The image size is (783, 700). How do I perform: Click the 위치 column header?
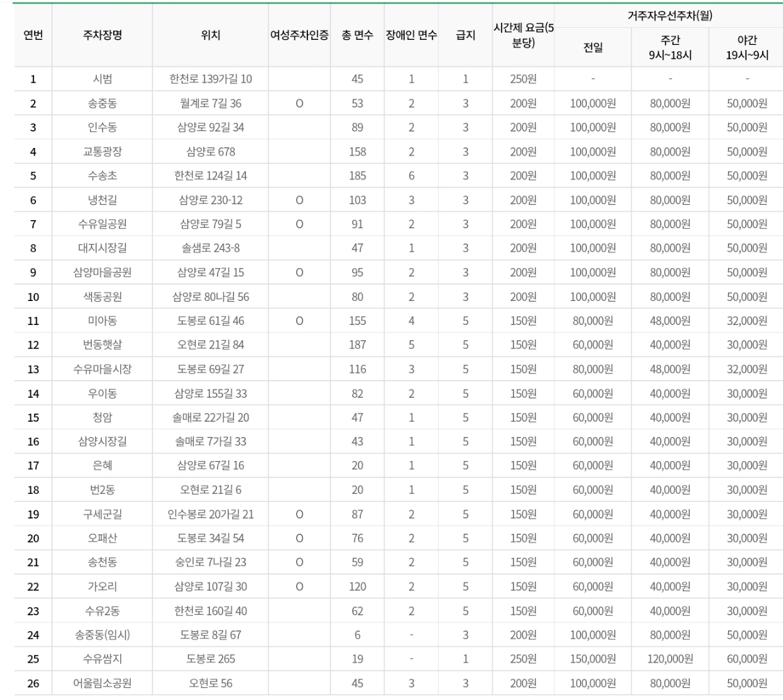point(210,35)
